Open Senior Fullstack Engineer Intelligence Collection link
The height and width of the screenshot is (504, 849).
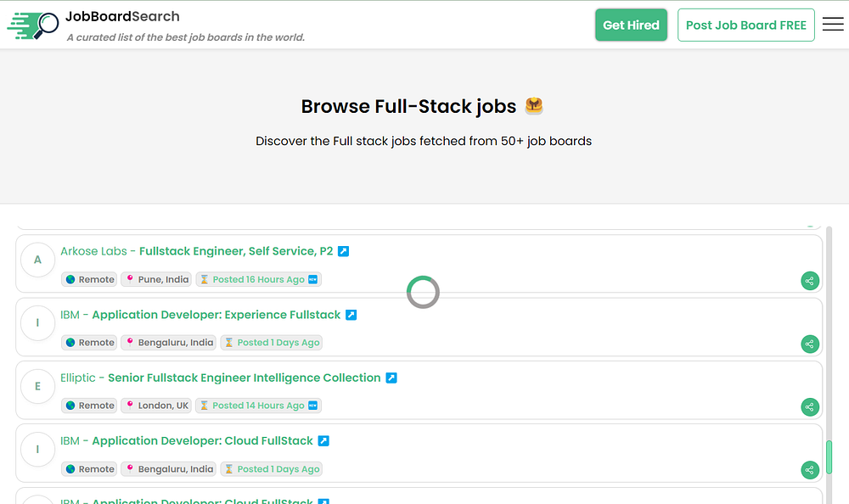click(x=244, y=378)
